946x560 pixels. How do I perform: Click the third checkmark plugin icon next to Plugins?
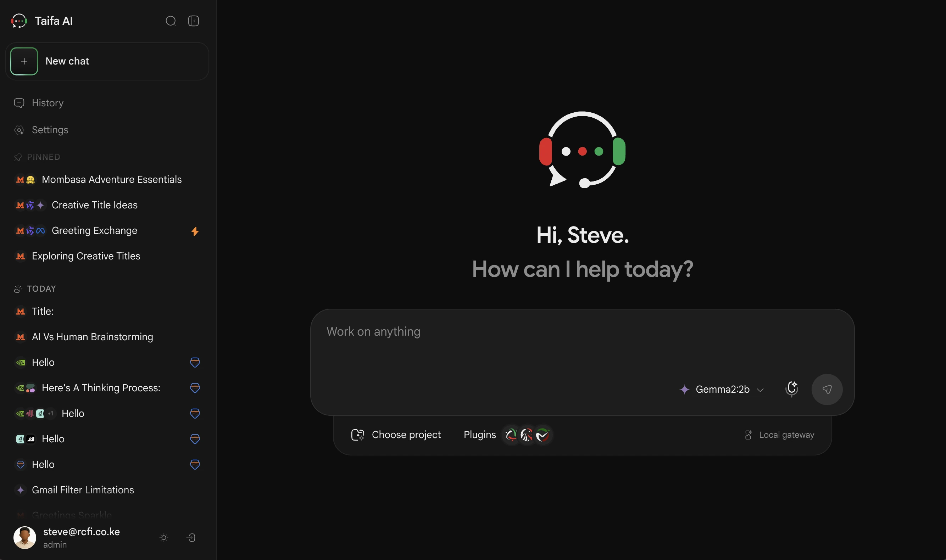tap(543, 435)
